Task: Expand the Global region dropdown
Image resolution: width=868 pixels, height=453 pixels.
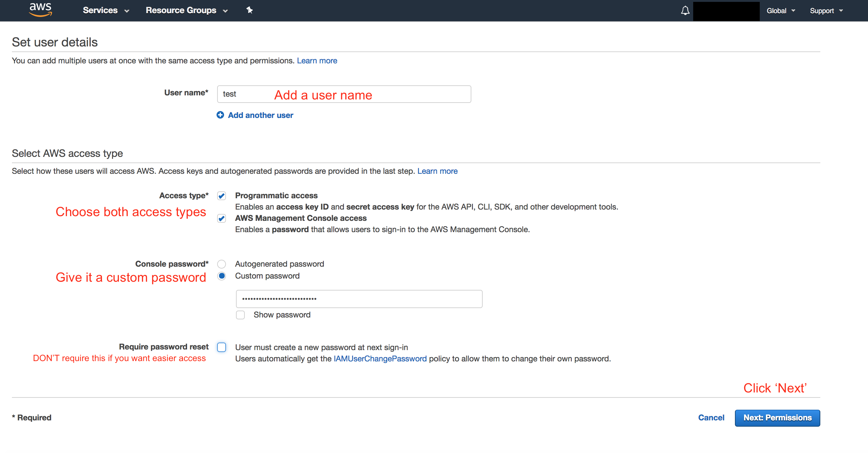Action: (x=780, y=11)
